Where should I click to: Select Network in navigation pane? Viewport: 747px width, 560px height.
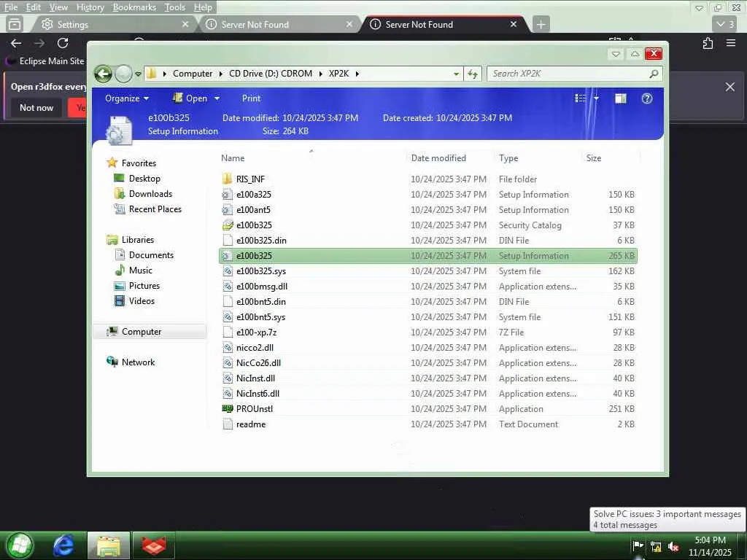(x=138, y=362)
